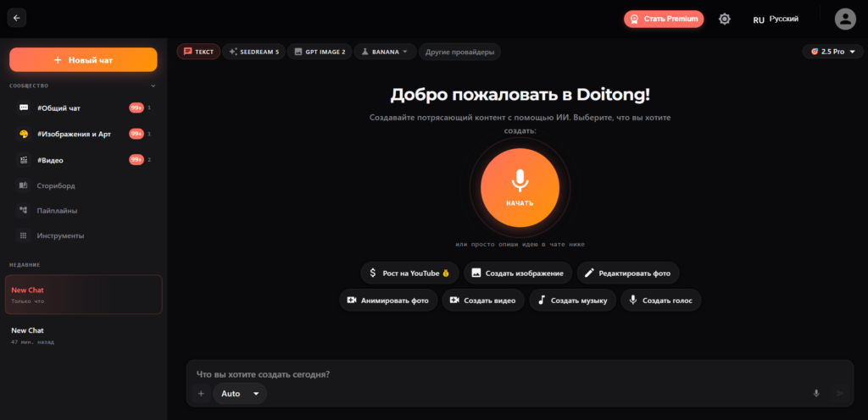The image size is (868, 420).
Task: Open the 2.5 Pro model dropdown
Action: 832,52
